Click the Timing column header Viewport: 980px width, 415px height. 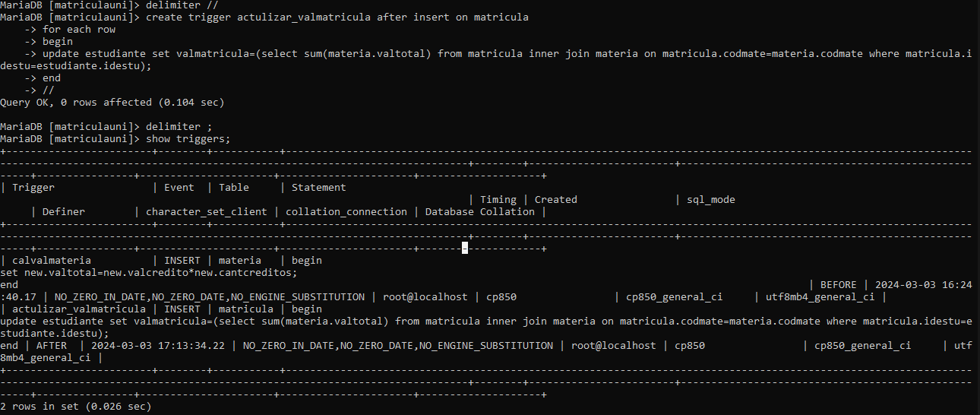coord(498,200)
